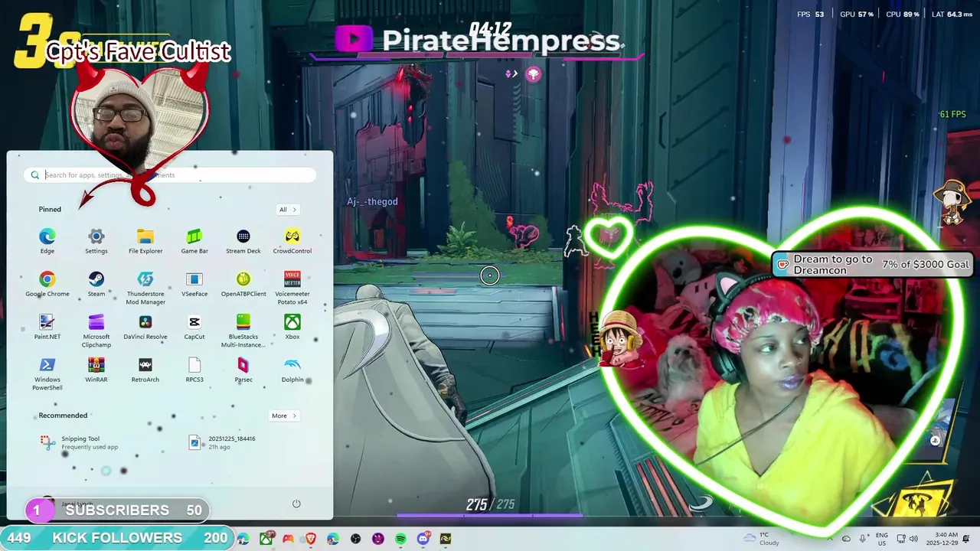Viewport: 980px width, 551px height.
Task: Open Brave browser from the taskbar
Action: point(310,539)
